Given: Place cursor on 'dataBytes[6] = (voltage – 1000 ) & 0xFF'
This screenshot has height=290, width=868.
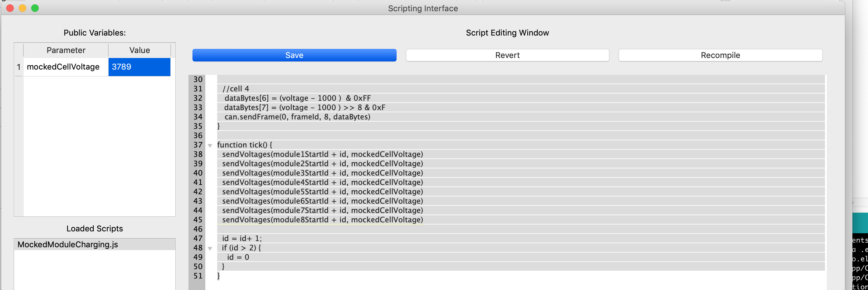Looking at the screenshot, I should point(298,98).
